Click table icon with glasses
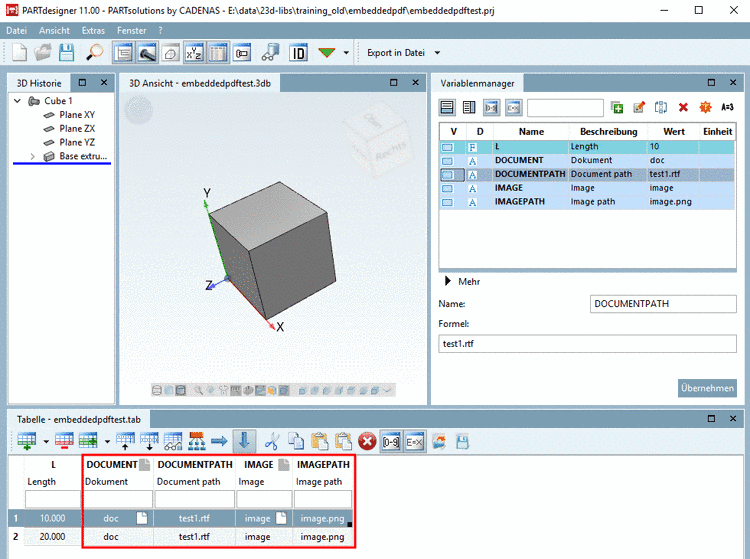The image size is (750, 559). 173,441
